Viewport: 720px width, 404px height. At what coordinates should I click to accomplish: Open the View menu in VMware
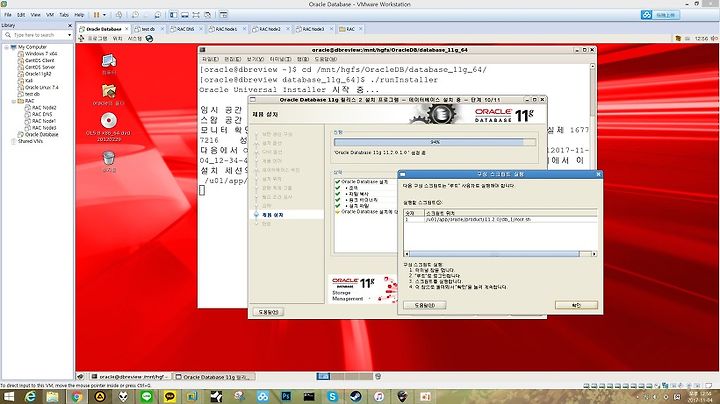tap(35, 15)
